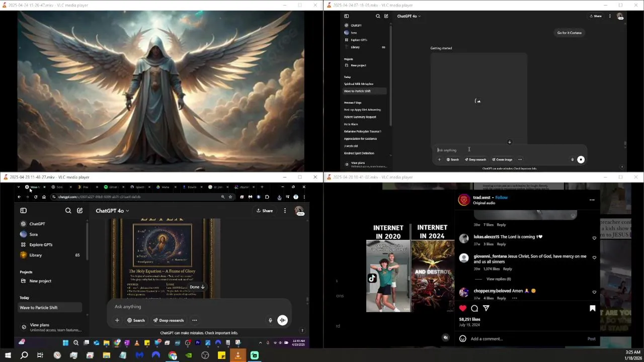The height and width of the screenshot is (362, 644).
Task: Toggle Create image tool in top-right composer
Action: coord(502,159)
